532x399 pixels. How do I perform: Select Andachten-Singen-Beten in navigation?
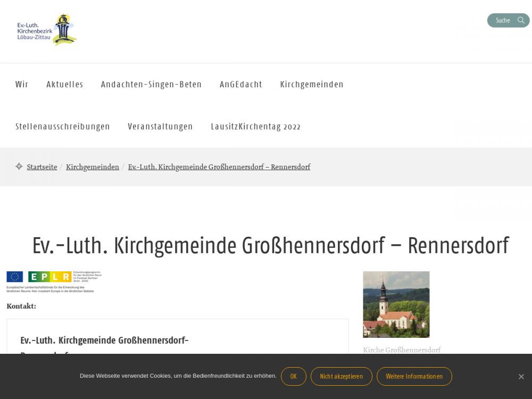151,84
